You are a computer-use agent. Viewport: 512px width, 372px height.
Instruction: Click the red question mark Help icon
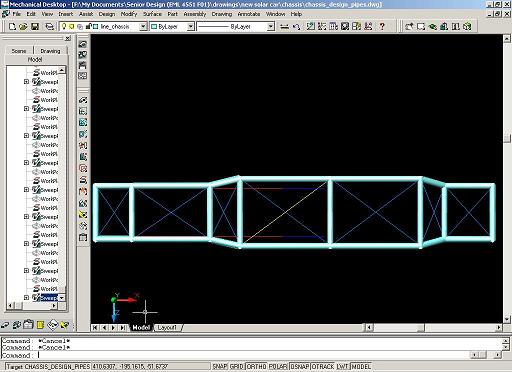point(382,26)
